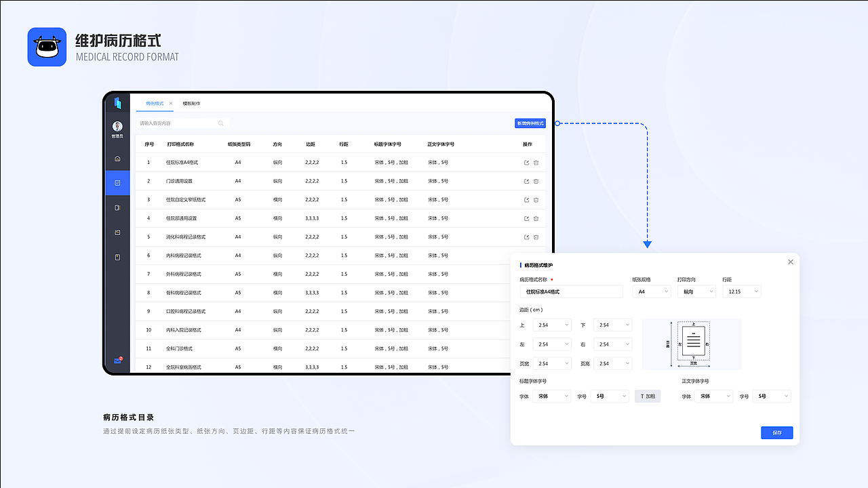Close the 病例格式 tab with its X
This screenshot has height=488, width=868.
(171, 103)
